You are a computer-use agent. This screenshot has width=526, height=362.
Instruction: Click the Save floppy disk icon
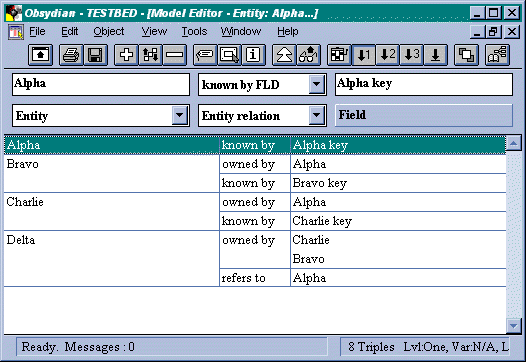click(95, 55)
